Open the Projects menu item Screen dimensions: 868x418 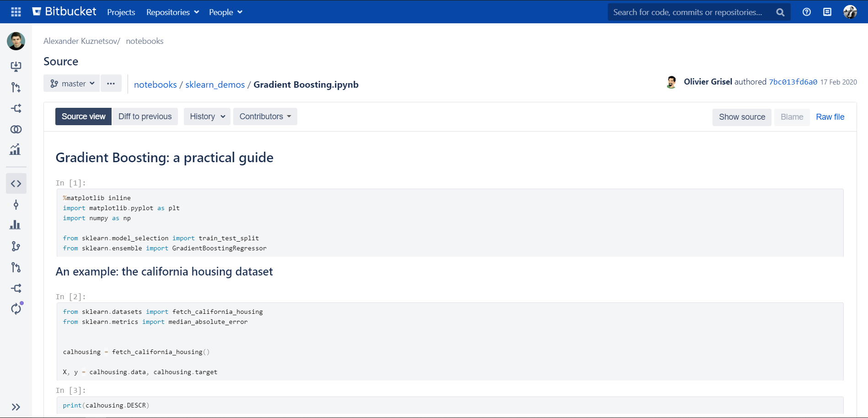pos(121,12)
